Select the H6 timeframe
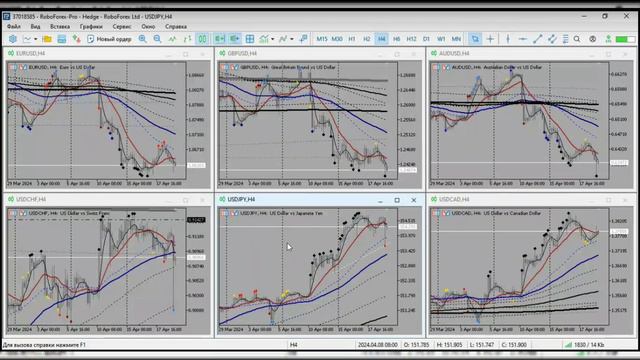 [396, 39]
